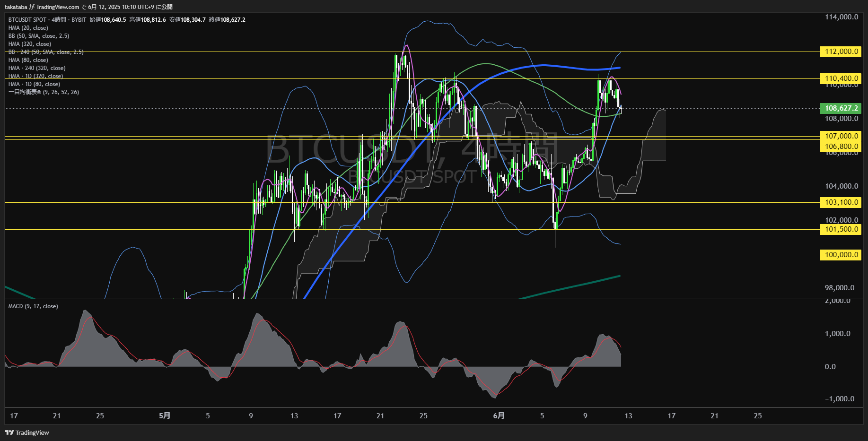The image size is (868, 441).
Task: Click the 終値 108,627.2 close value in header
Action: click(227, 20)
